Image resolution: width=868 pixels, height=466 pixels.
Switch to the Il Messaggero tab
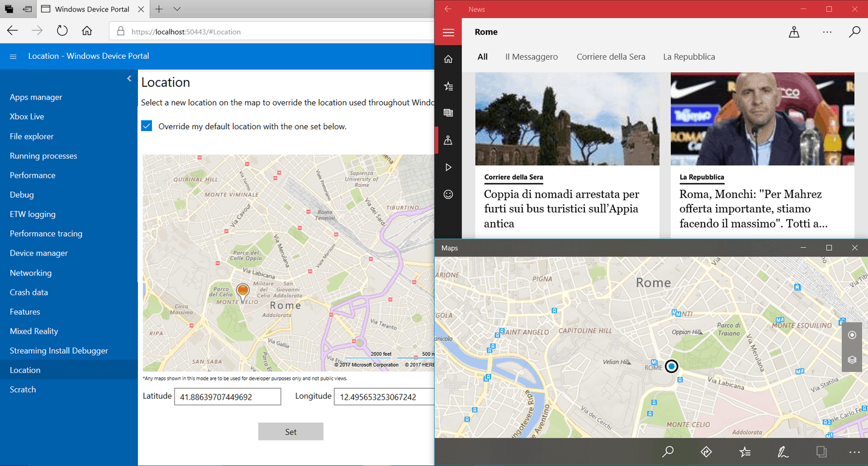(531, 56)
